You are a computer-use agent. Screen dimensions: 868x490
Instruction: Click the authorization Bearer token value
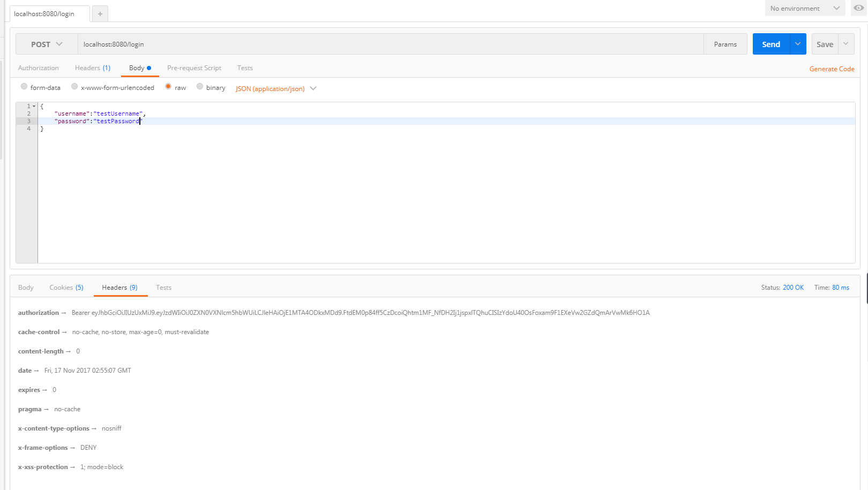(361, 313)
